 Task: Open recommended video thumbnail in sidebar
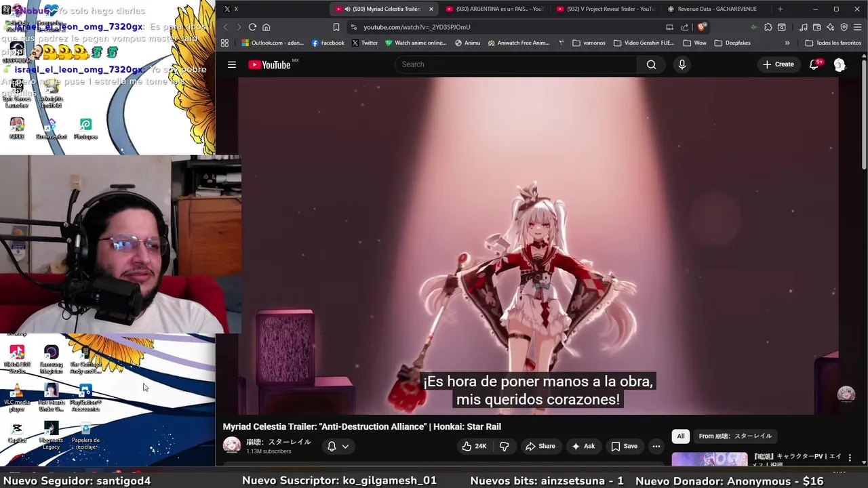709,460
